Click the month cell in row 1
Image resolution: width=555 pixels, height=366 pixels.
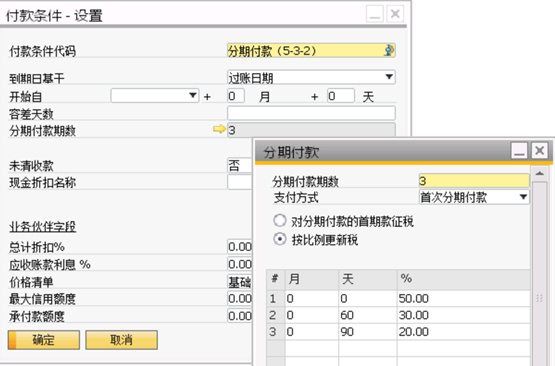[x=312, y=298]
